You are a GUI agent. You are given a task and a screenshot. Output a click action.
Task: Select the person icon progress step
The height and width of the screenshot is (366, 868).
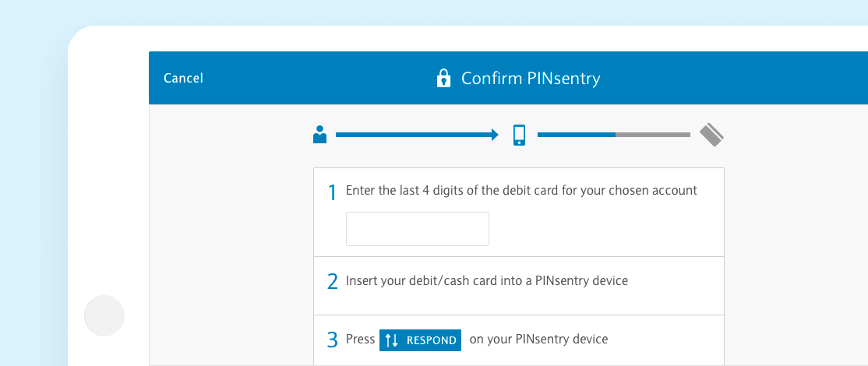[x=319, y=135]
